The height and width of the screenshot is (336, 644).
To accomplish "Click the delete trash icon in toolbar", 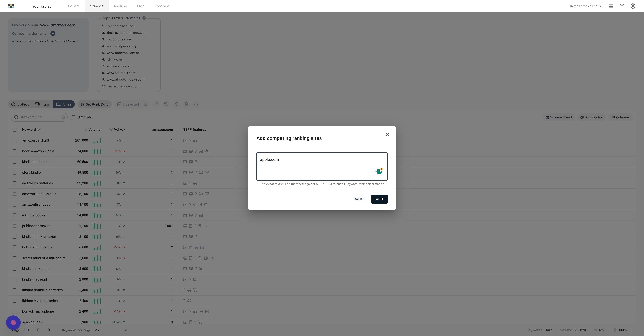I will [156, 104].
